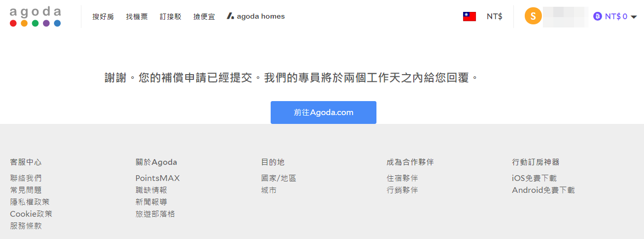Open the 國家/地區 link
Viewport: 644px width, 239px height.
pos(278,178)
